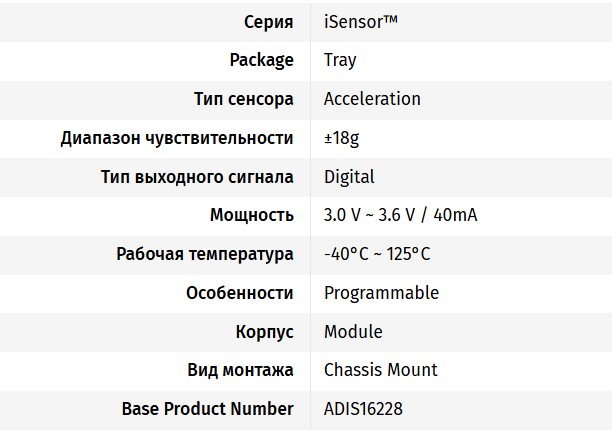Click the ADIS16228 base product number
Image resolution: width=612 pixels, height=433 pixels.
pos(363,409)
